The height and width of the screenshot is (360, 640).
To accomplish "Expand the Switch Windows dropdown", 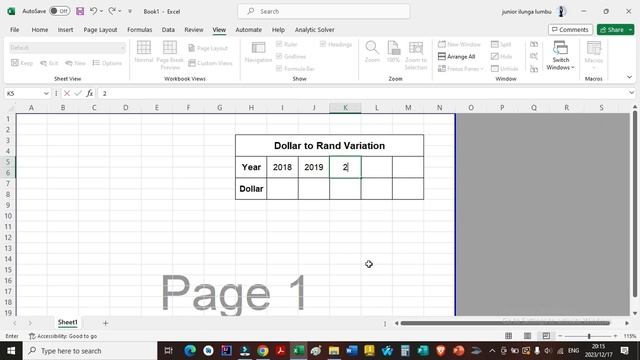I will 560,56.
